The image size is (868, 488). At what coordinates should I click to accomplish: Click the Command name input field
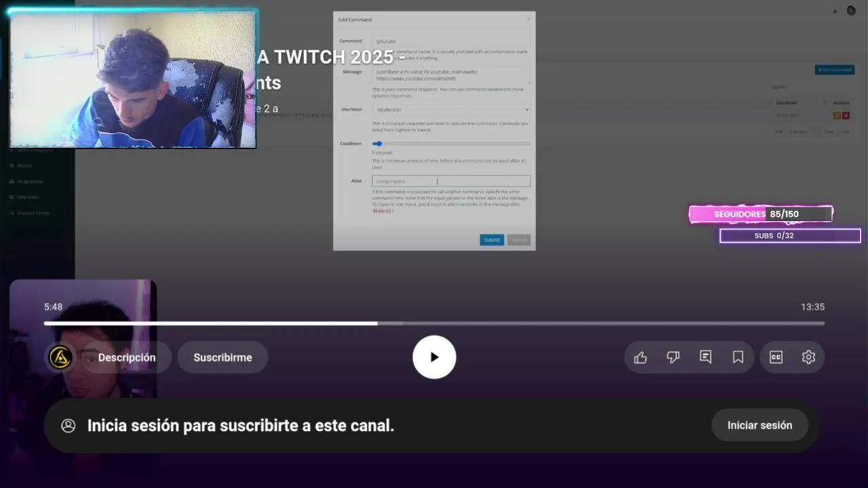451,41
